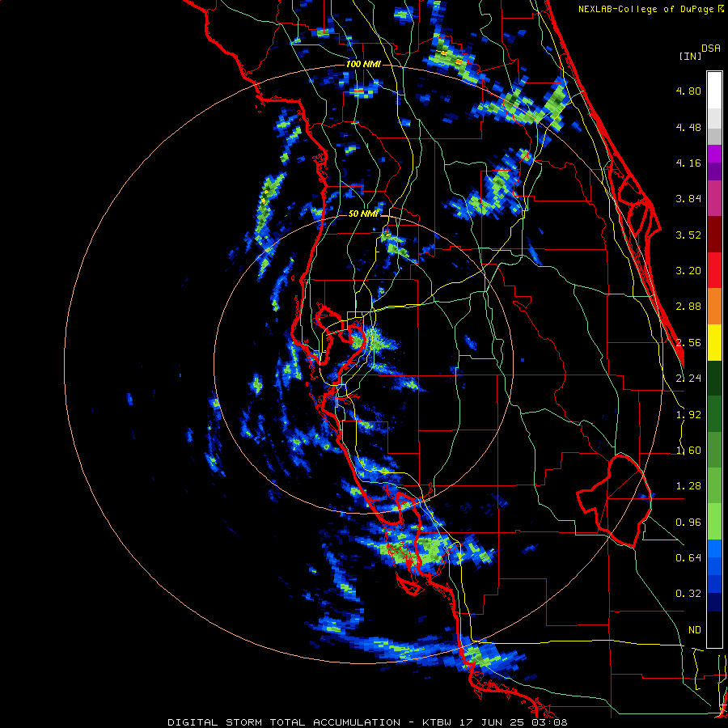Pick the orange segment of the color scale

pyautogui.click(x=714, y=307)
